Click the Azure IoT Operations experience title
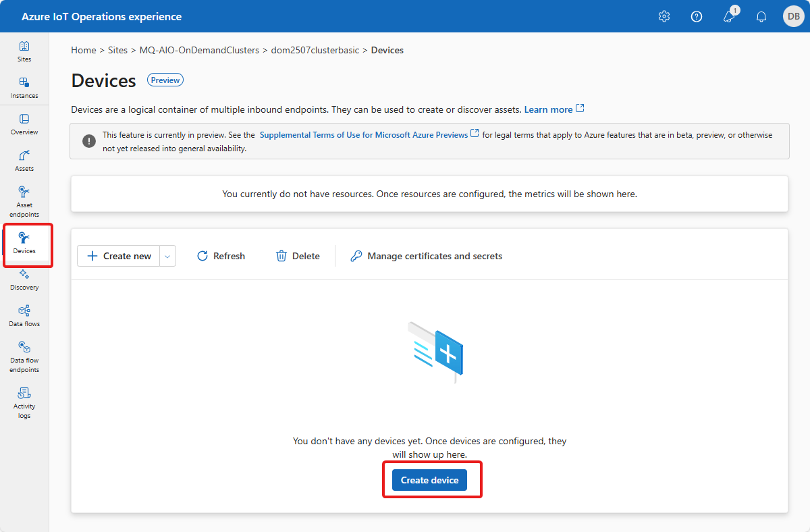This screenshot has width=810, height=532. point(101,16)
